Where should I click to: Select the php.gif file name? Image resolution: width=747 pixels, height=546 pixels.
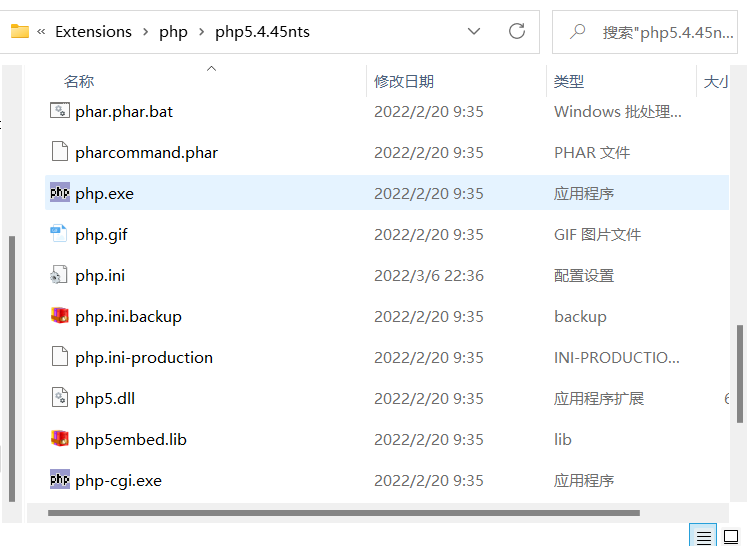click(x=101, y=234)
